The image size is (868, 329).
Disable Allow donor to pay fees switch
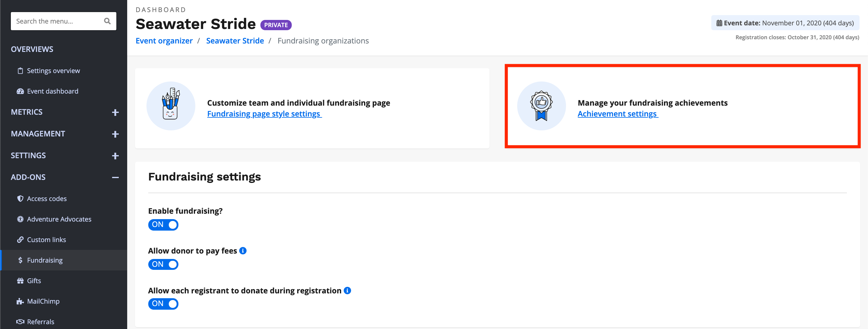coord(163,264)
